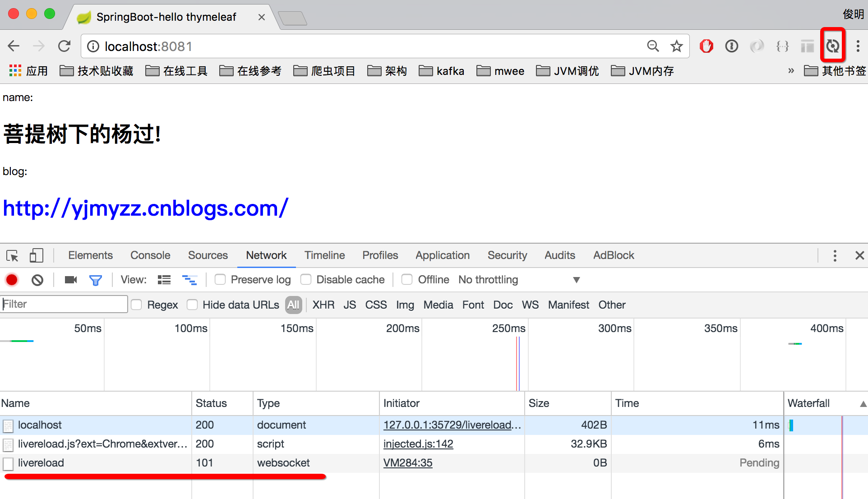868x499 pixels.
Task: Click the grey layout extension icon
Action: pos(807,46)
